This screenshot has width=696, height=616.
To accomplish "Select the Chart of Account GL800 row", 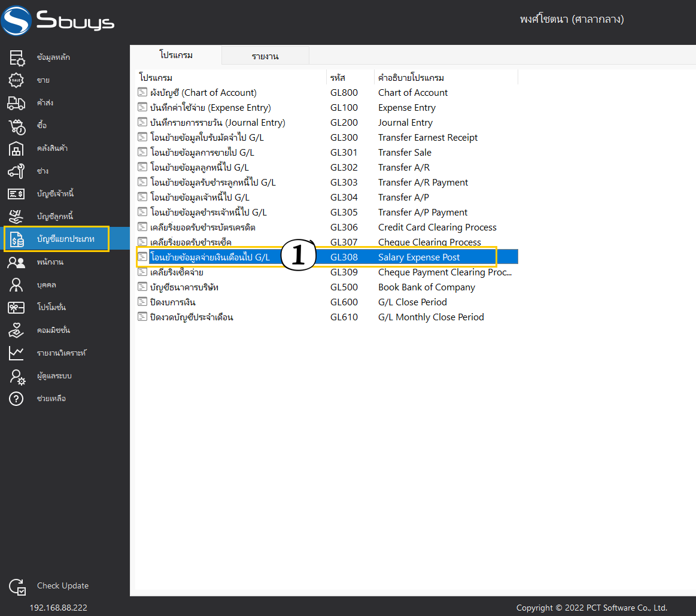I will pos(327,93).
